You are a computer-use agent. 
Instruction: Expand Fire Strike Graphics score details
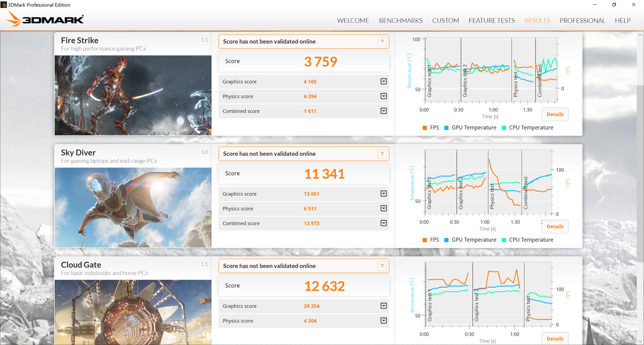click(384, 81)
